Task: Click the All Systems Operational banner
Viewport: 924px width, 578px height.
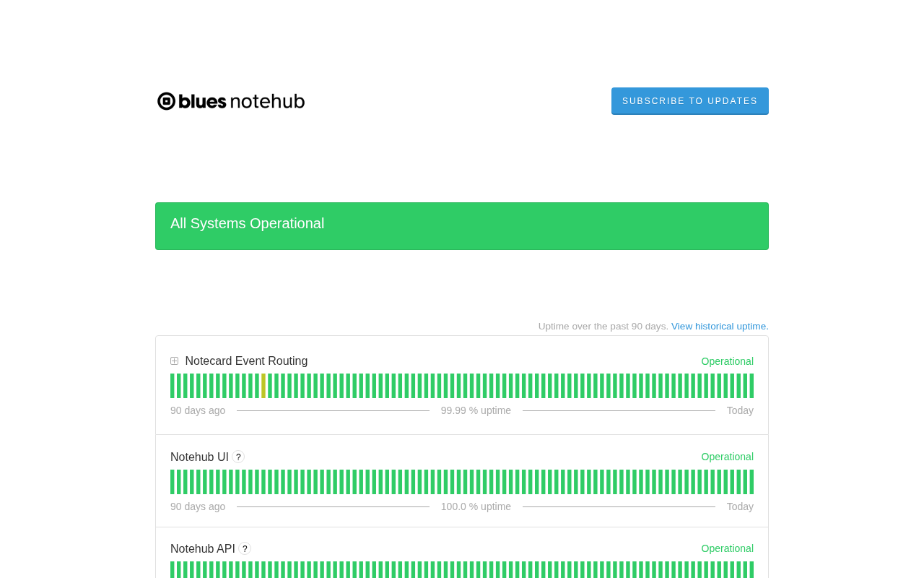Action: point(462,226)
